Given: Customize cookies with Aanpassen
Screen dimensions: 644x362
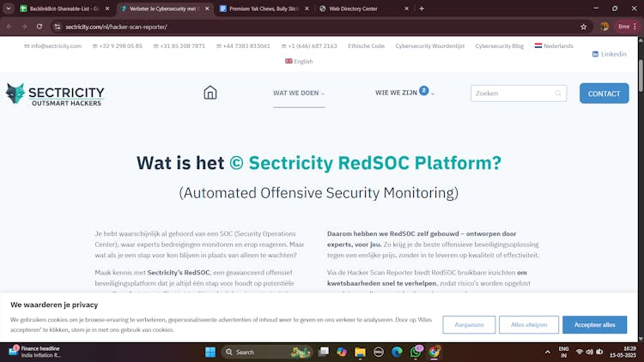Looking at the screenshot, I should coord(469,324).
